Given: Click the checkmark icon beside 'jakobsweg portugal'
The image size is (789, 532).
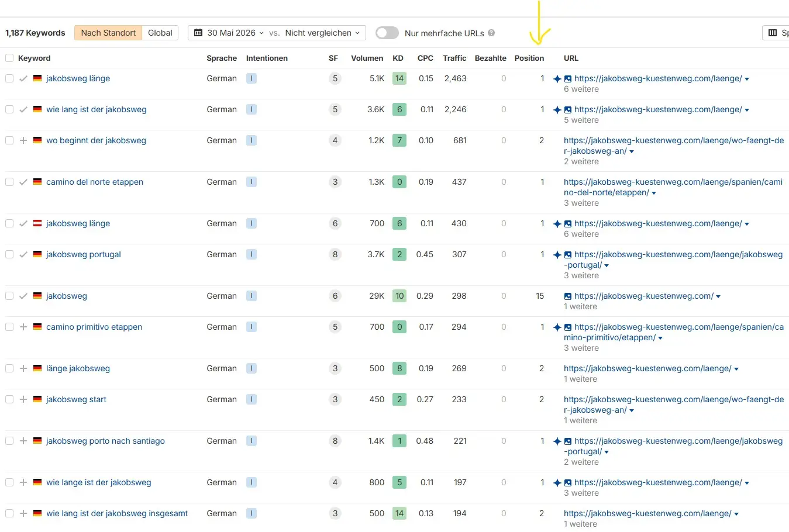Looking at the screenshot, I should (x=23, y=254).
